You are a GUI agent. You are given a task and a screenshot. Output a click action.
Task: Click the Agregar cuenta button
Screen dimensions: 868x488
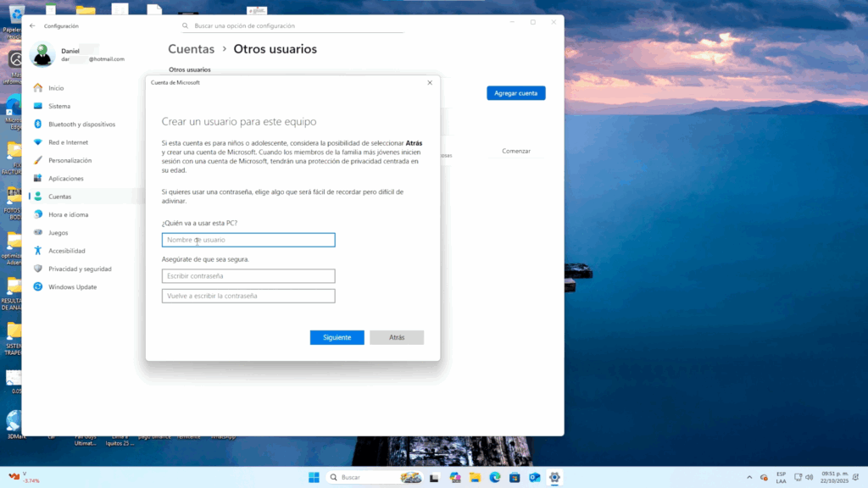pos(515,93)
